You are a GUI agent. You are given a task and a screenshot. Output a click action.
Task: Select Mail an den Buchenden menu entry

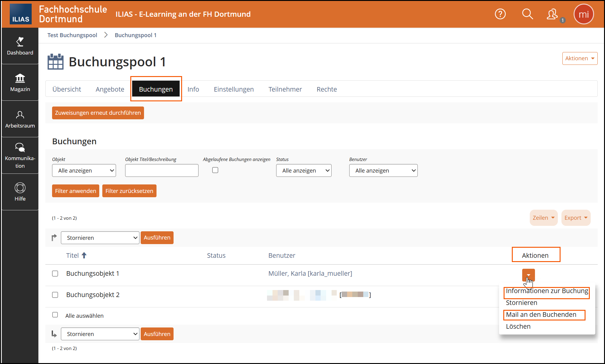click(541, 315)
